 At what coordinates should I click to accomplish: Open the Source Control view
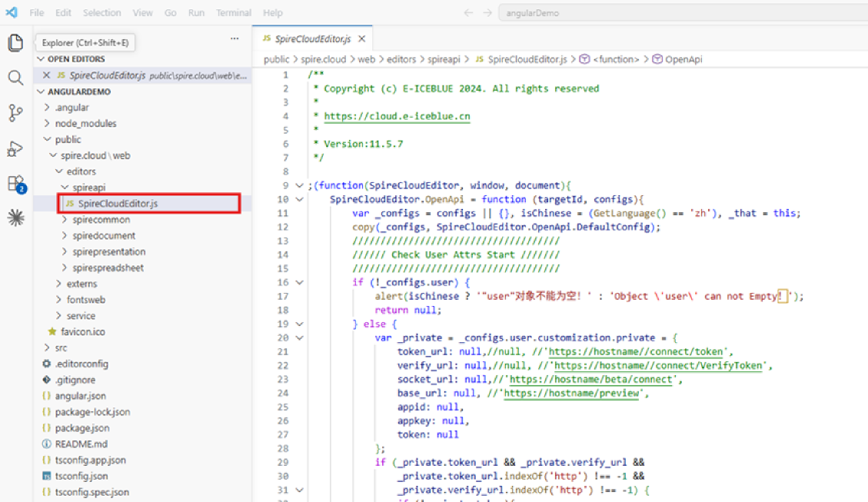pos(15,113)
